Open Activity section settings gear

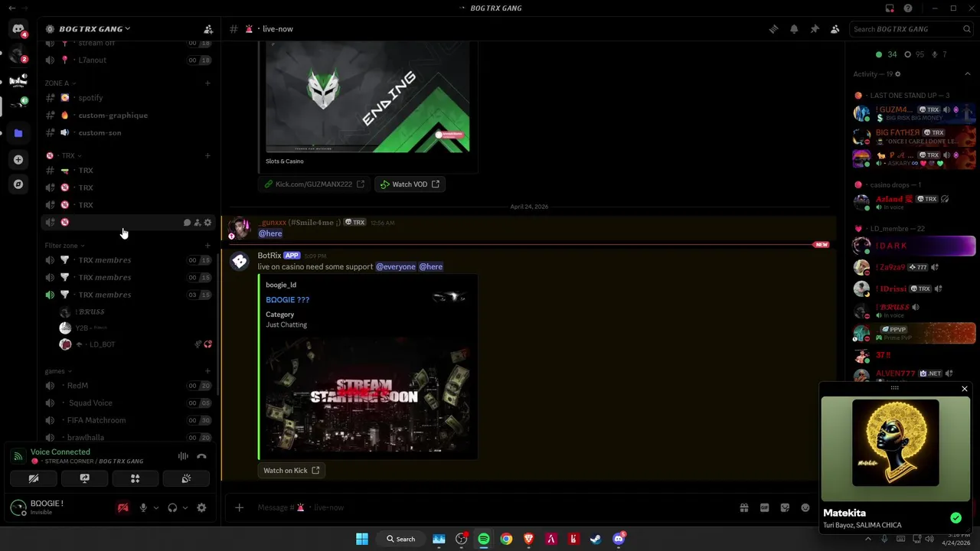[898, 74]
